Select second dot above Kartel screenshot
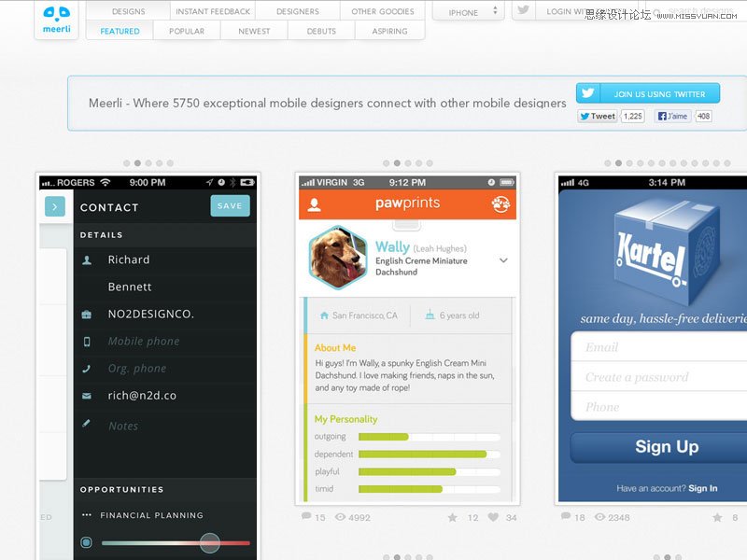This screenshot has width=747, height=560. (618, 163)
